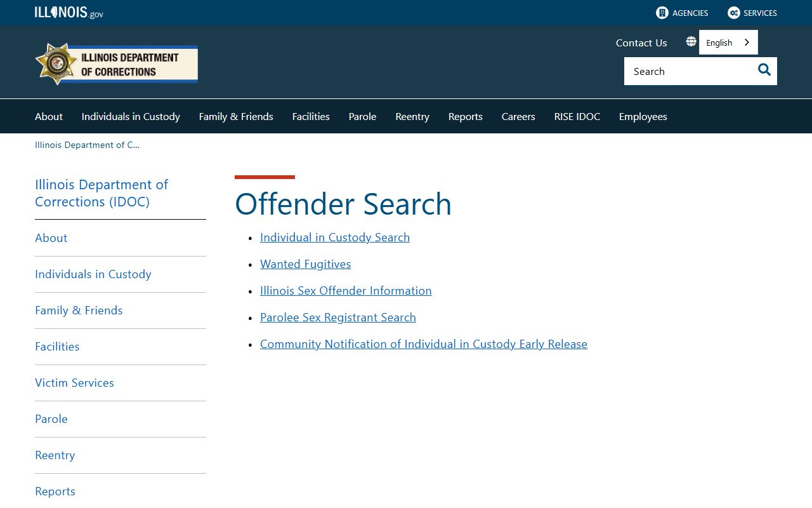Open the About menu in navigation bar
This screenshot has width=812, height=508.
[x=49, y=116]
